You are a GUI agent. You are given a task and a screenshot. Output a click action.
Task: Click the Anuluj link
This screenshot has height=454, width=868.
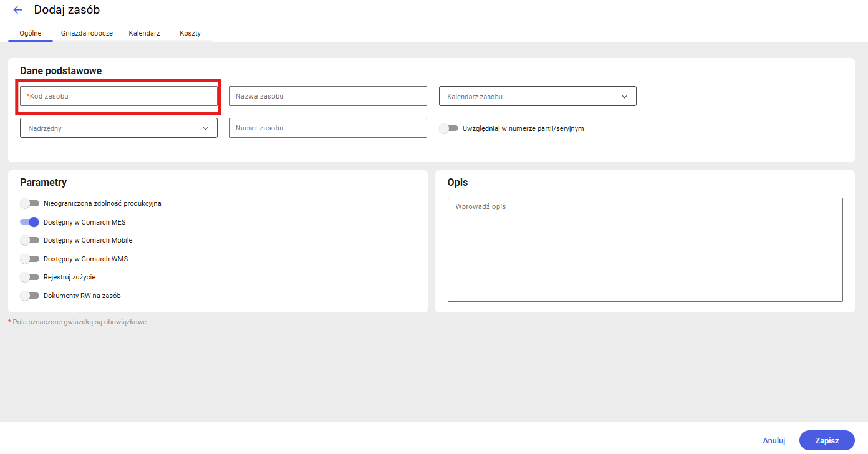pos(774,440)
